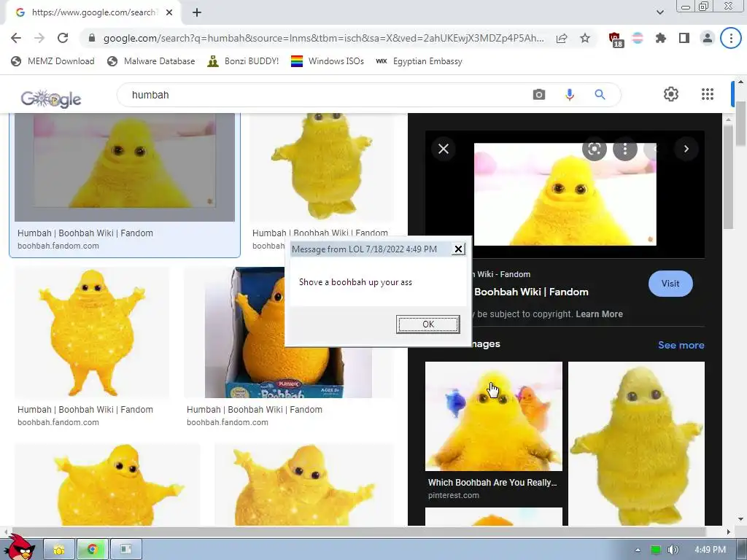
Task: Open the Malware Database bookmark
Action: (152, 61)
